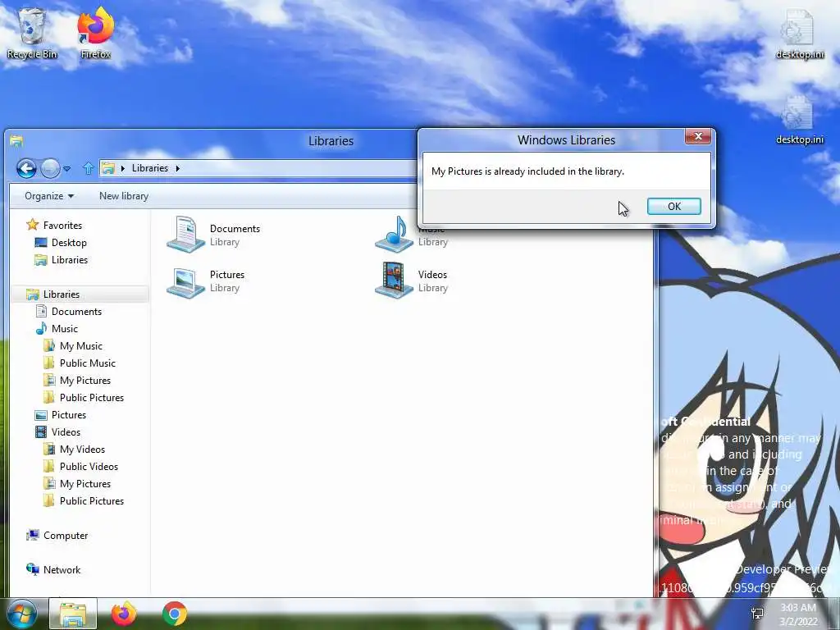Select Public Music folder in tree
Viewport: 840px width, 630px height.
point(88,363)
